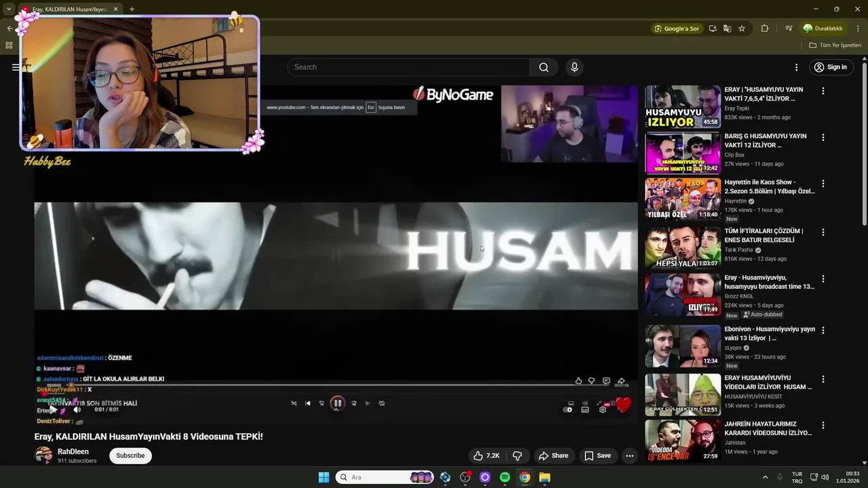
Task: Open options menu for Ebonivon Husamviyuviyu video
Action: (823, 330)
